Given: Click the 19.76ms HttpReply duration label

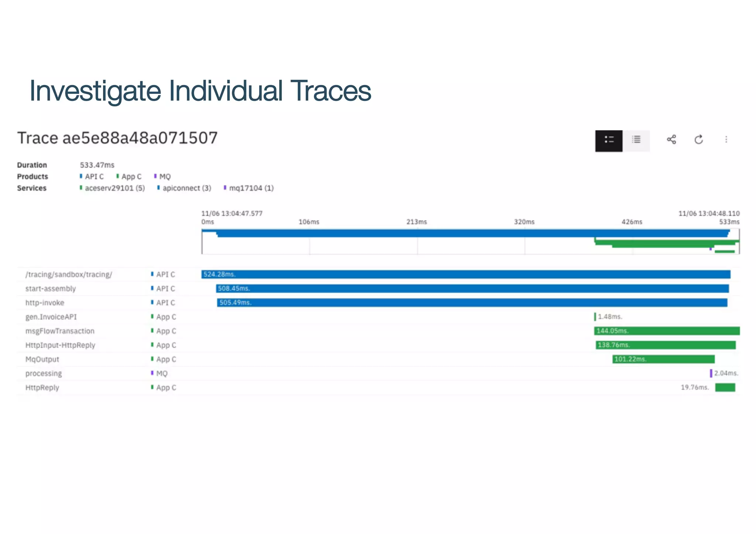Looking at the screenshot, I should pyautogui.click(x=695, y=387).
